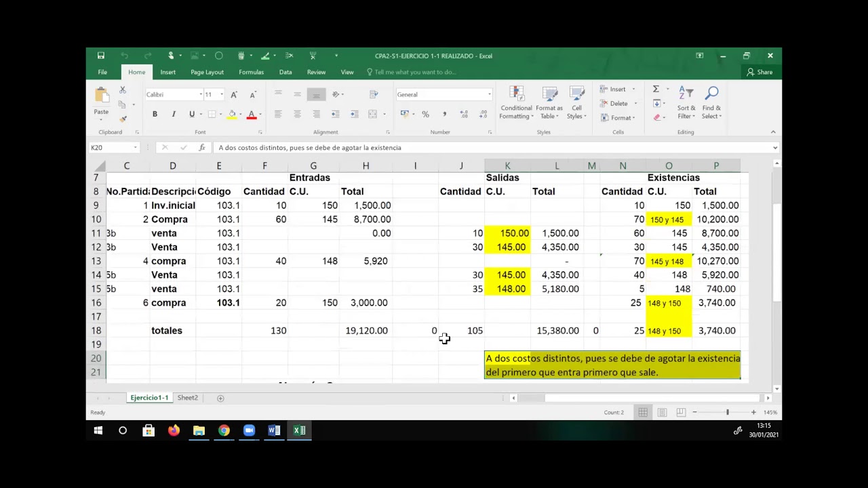Open the Find & Select dropdown

(x=711, y=104)
